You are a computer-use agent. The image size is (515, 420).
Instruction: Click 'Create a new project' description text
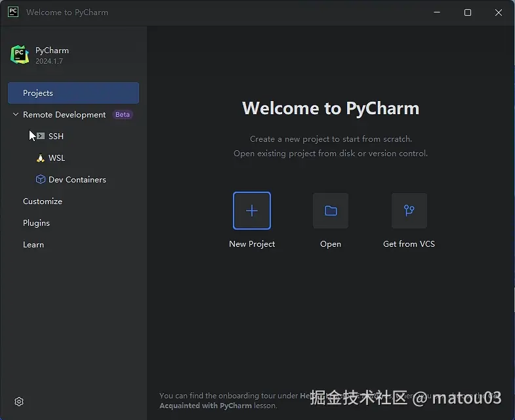[331, 139]
